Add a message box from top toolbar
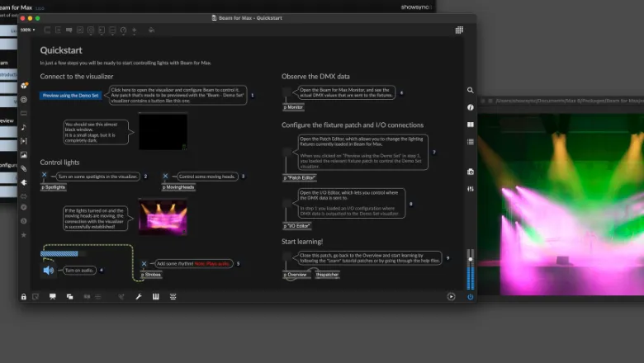The height and width of the screenshot is (363, 644). click(59, 30)
